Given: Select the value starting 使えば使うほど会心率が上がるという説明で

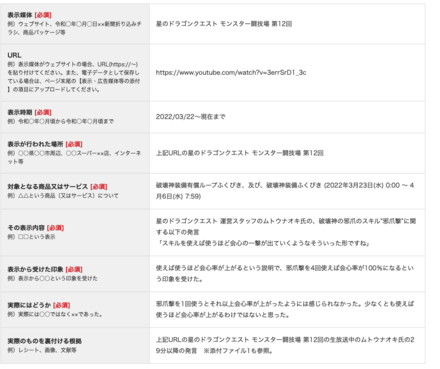Looking at the screenshot, I should point(285,273).
